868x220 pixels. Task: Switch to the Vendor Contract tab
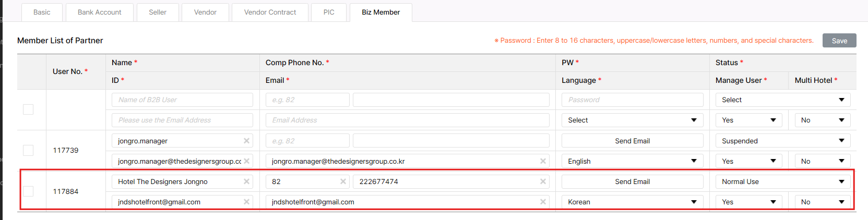[x=270, y=12]
